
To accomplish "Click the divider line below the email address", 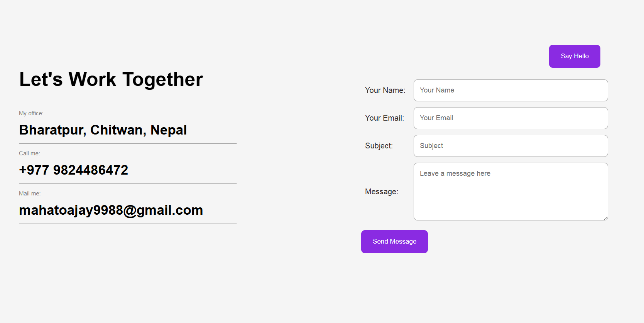I will pos(128,224).
